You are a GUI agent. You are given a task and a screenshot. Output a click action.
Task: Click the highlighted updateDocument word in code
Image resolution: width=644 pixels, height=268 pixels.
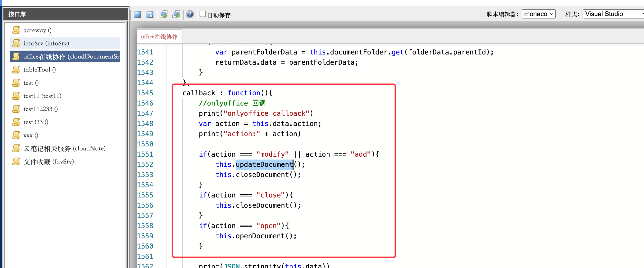click(264, 164)
